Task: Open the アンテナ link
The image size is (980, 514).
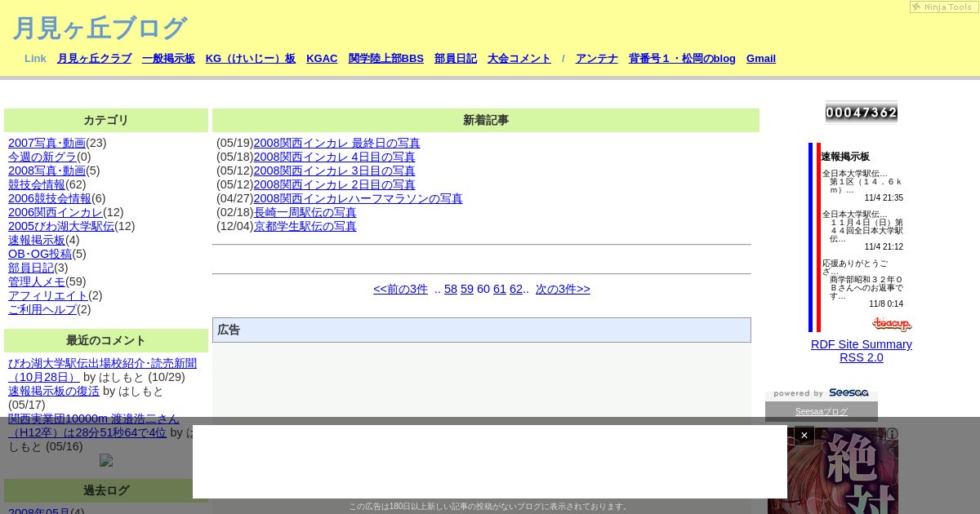Action: pos(597,59)
